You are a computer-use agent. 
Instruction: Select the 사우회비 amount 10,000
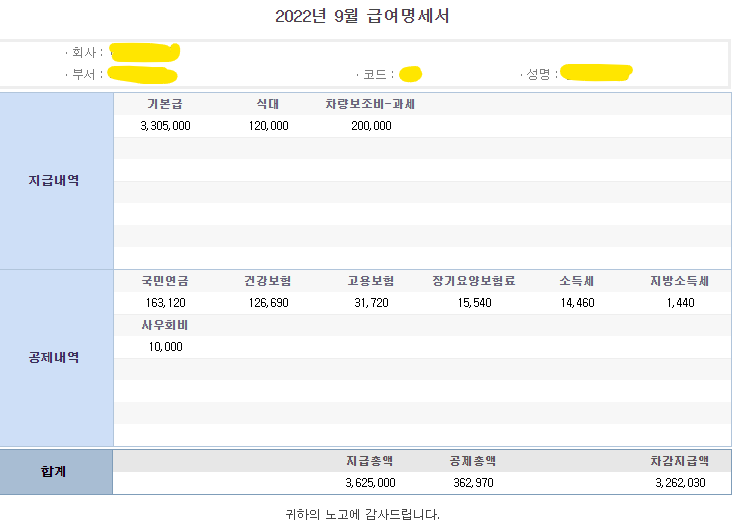(x=165, y=347)
